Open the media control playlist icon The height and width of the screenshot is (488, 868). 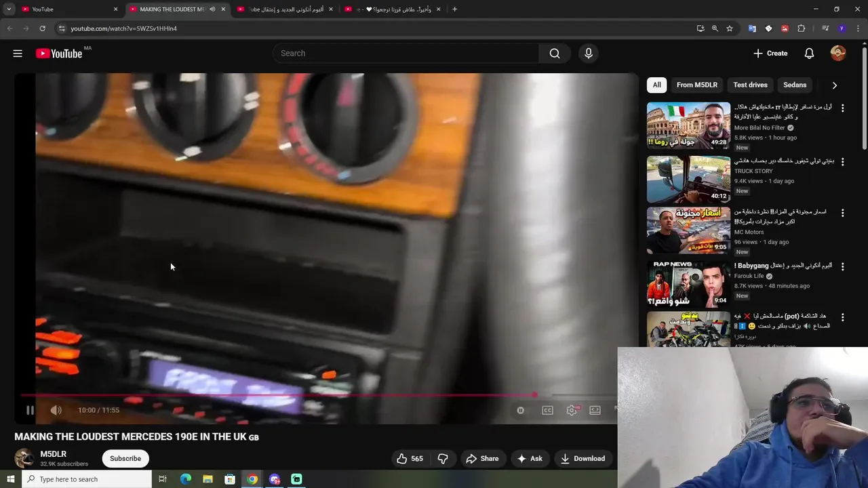click(825, 28)
